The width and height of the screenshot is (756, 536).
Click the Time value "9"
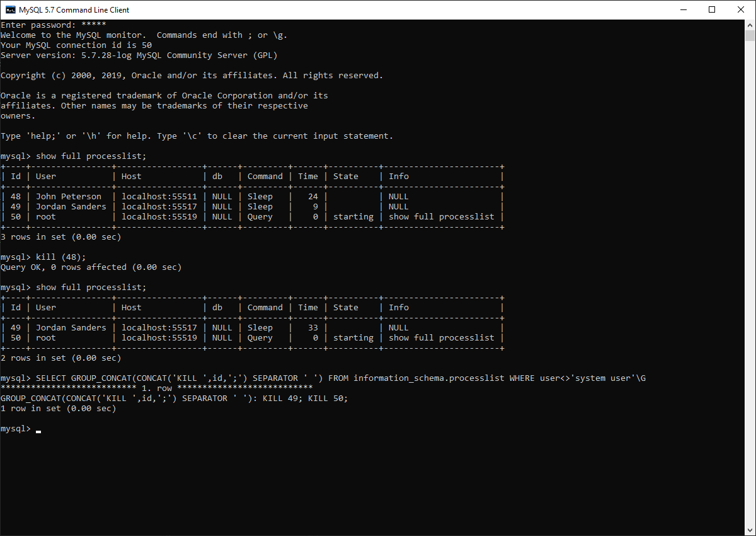pyautogui.click(x=316, y=207)
